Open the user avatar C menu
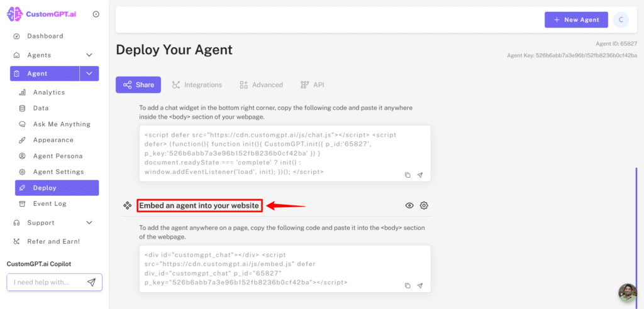The image size is (644, 309). coord(621,19)
